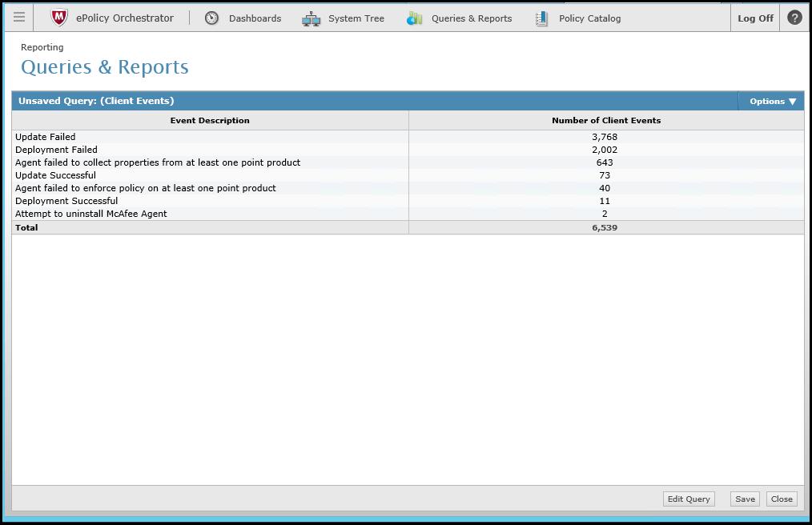The image size is (812, 525).
Task: Click the 73 event count
Action: pyautogui.click(x=605, y=175)
